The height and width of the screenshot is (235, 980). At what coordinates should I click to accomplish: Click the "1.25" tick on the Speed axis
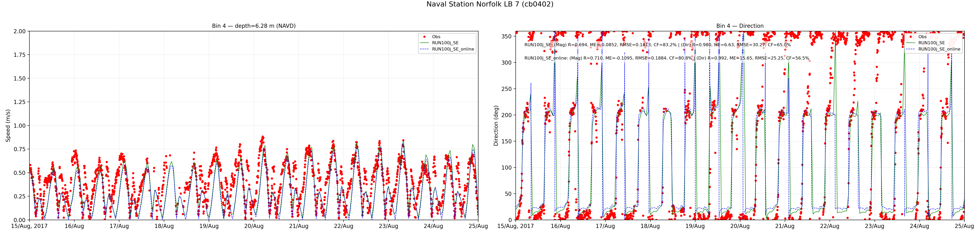[x=19, y=102]
